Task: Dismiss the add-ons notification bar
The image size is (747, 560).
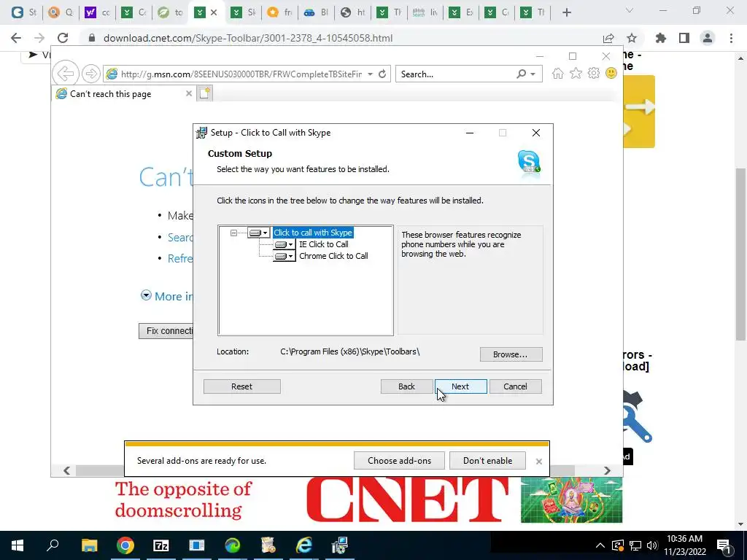Action: point(539,461)
